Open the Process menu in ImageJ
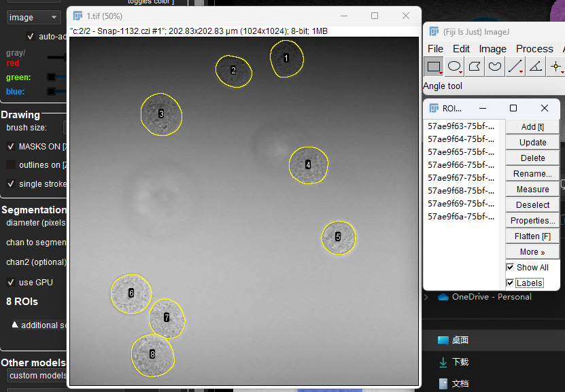 (x=534, y=49)
